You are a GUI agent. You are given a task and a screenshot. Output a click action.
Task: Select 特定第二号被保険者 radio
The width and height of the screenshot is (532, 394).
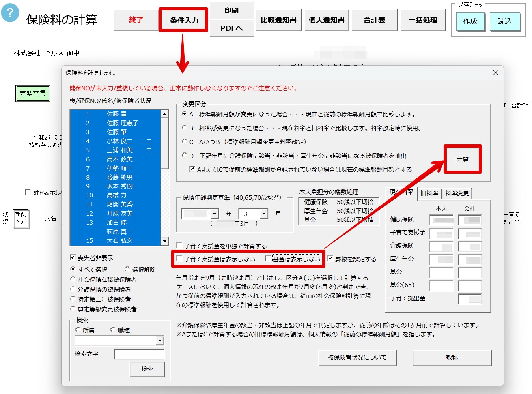click(73, 299)
